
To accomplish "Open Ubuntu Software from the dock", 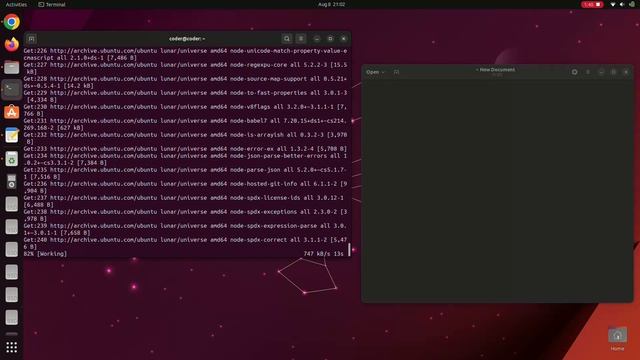I will point(11,112).
